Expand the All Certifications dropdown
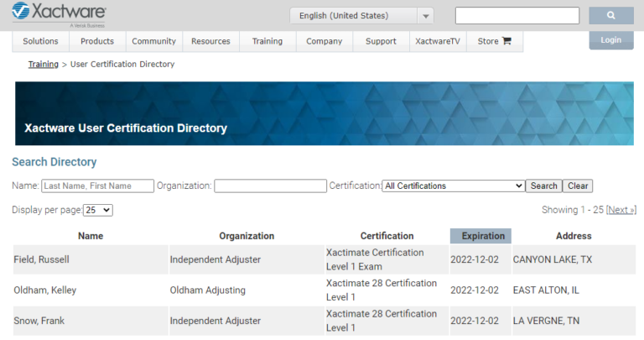Screen dimensions: 644x340 [453, 186]
